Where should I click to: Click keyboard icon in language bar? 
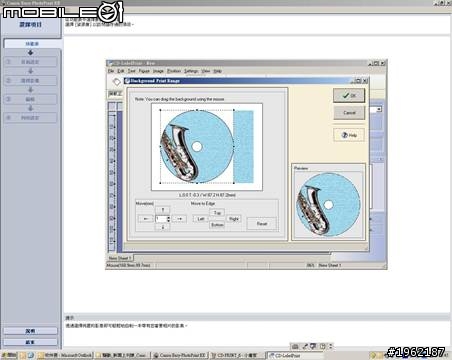(295, 346)
